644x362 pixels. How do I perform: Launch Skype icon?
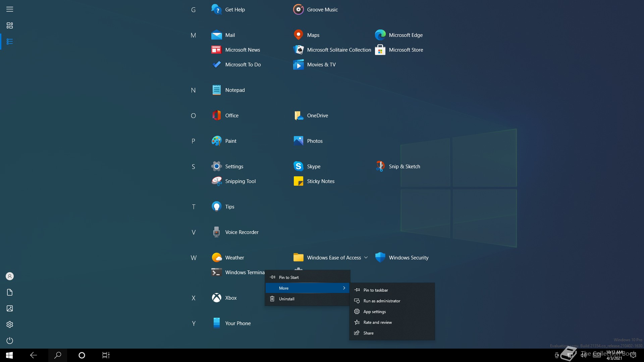click(x=298, y=166)
